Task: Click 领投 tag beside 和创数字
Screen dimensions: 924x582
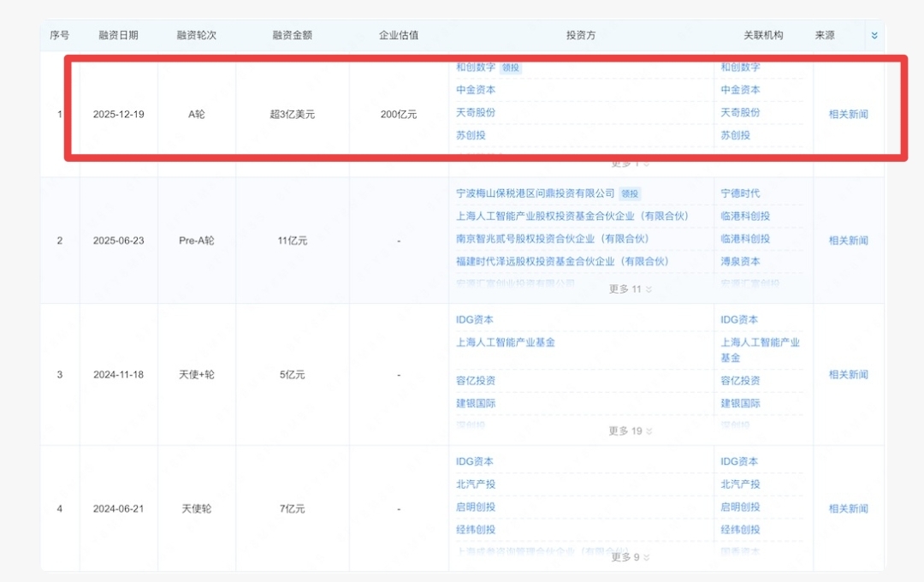Action: 511,68
